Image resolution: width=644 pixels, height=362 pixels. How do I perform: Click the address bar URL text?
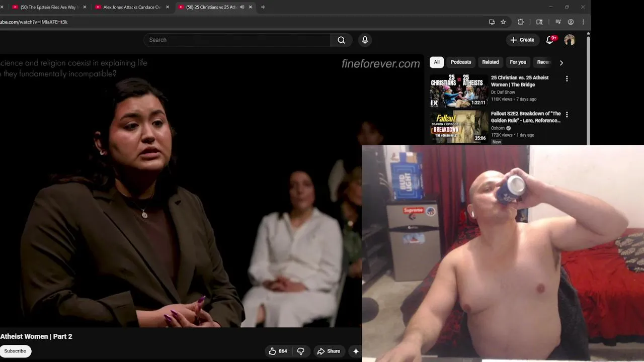point(34,22)
